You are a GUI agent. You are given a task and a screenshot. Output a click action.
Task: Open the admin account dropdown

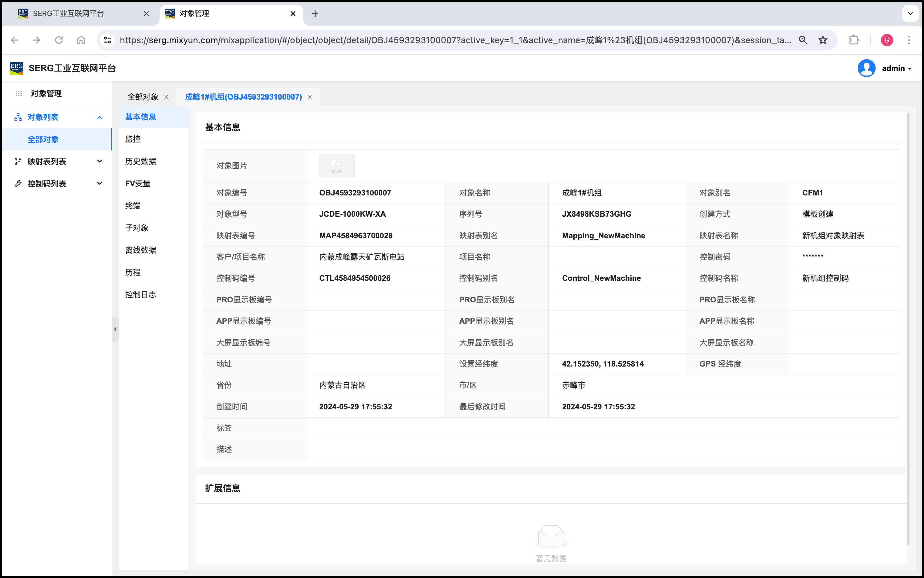tap(896, 68)
